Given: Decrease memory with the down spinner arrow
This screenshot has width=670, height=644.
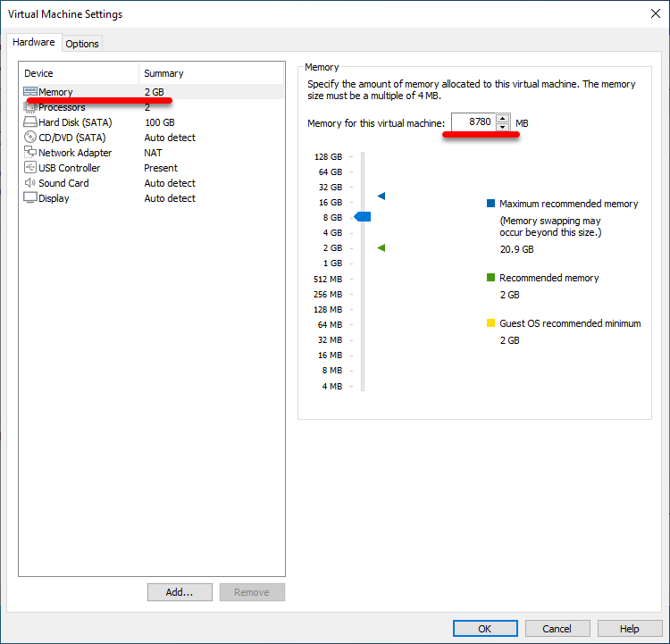Looking at the screenshot, I should point(503,127).
